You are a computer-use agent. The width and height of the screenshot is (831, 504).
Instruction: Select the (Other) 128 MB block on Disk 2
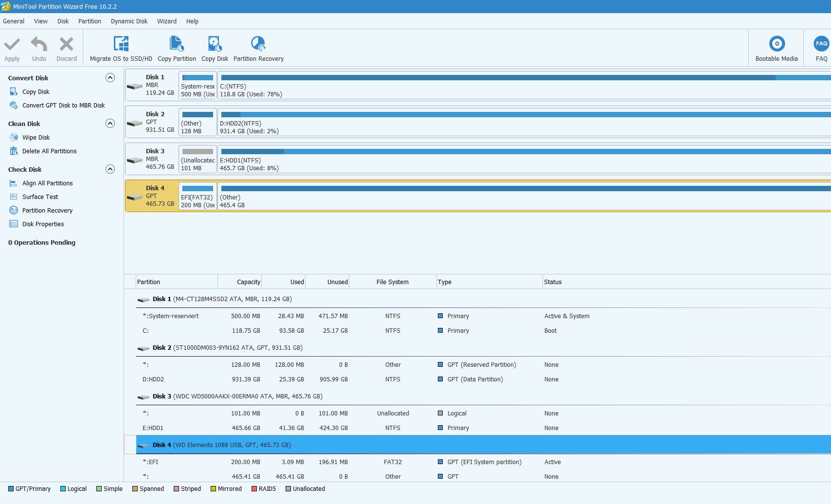198,123
